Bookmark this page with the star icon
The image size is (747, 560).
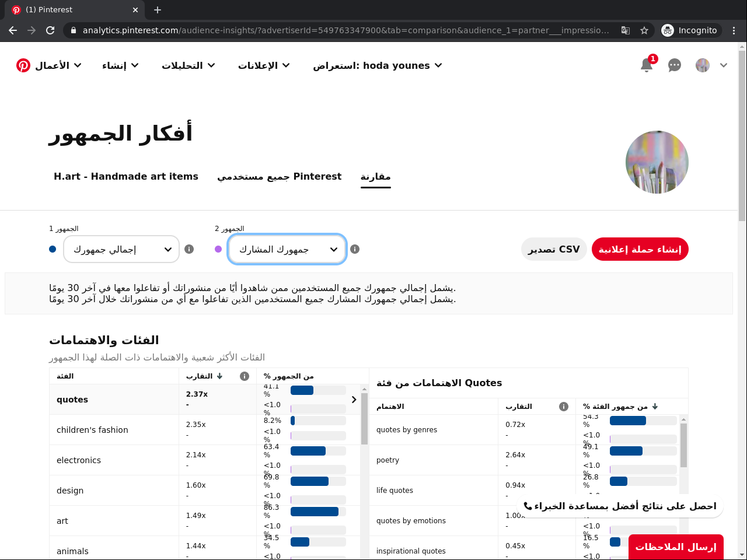644,30
